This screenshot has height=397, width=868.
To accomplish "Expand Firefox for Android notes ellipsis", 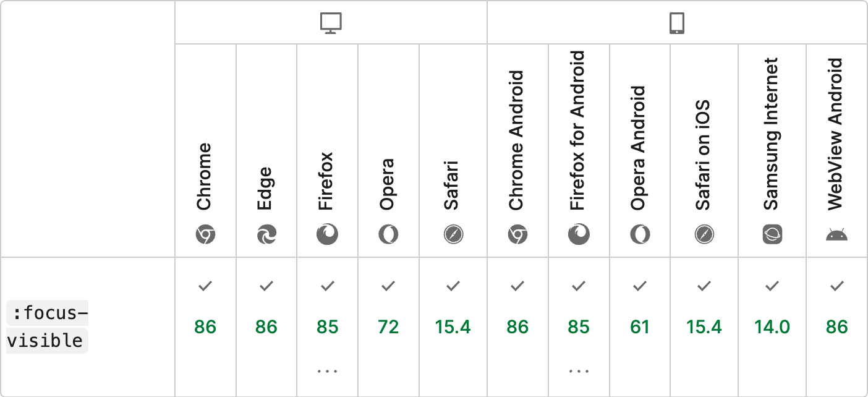I will (x=579, y=371).
